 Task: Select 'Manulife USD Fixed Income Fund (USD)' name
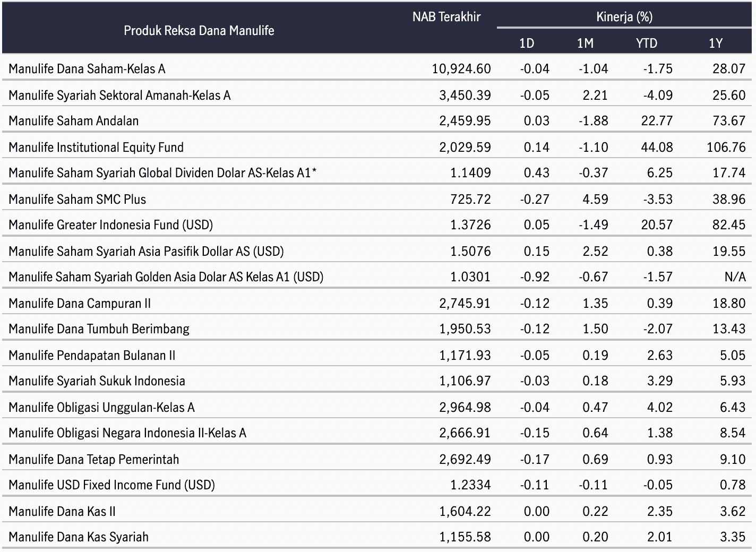point(112,485)
